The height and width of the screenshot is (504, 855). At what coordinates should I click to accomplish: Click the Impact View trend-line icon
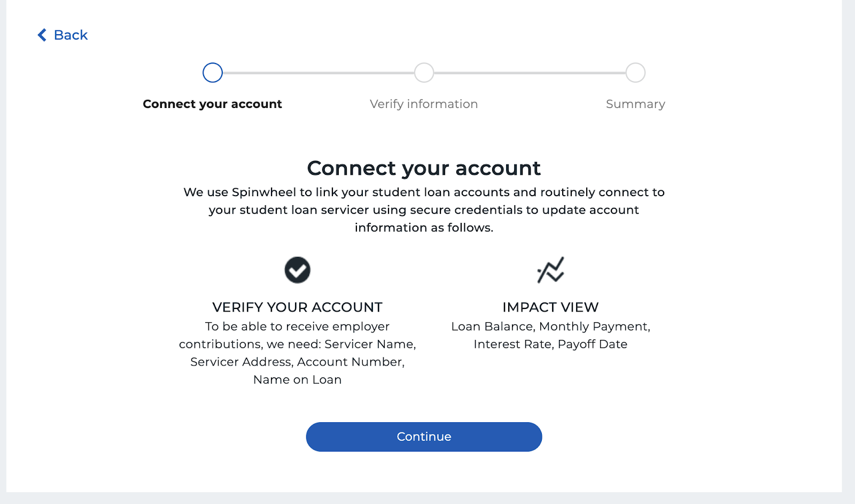[550, 270]
